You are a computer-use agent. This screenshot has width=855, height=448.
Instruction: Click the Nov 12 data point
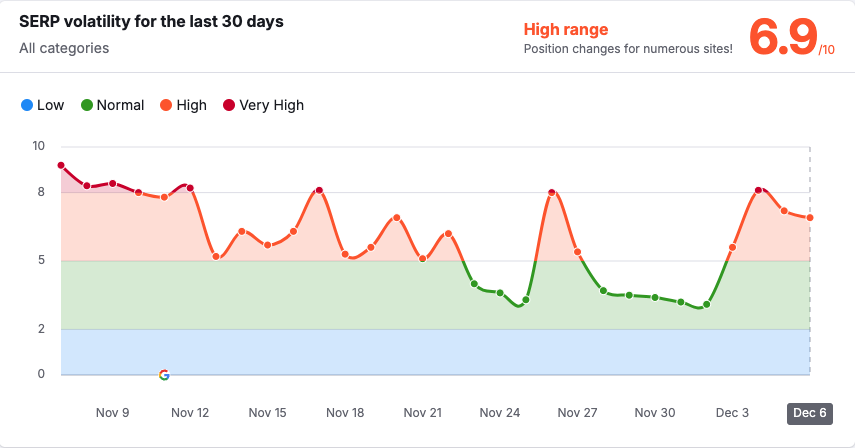pos(190,188)
